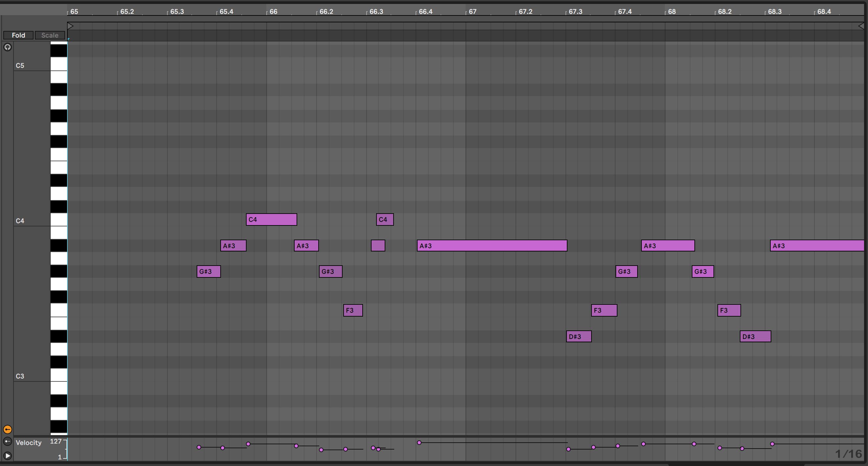Select the first G#3 note before 65.4
This screenshot has width=868, height=466.
click(x=208, y=272)
